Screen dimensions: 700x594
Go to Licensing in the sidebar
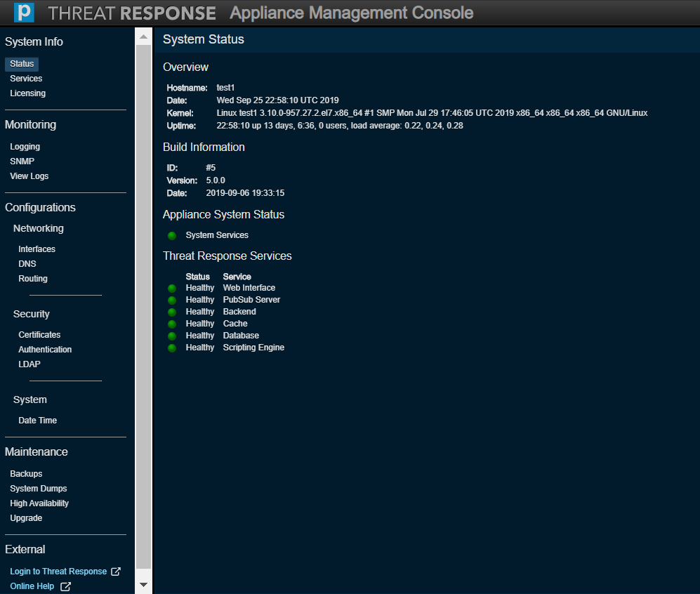tap(27, 93)
